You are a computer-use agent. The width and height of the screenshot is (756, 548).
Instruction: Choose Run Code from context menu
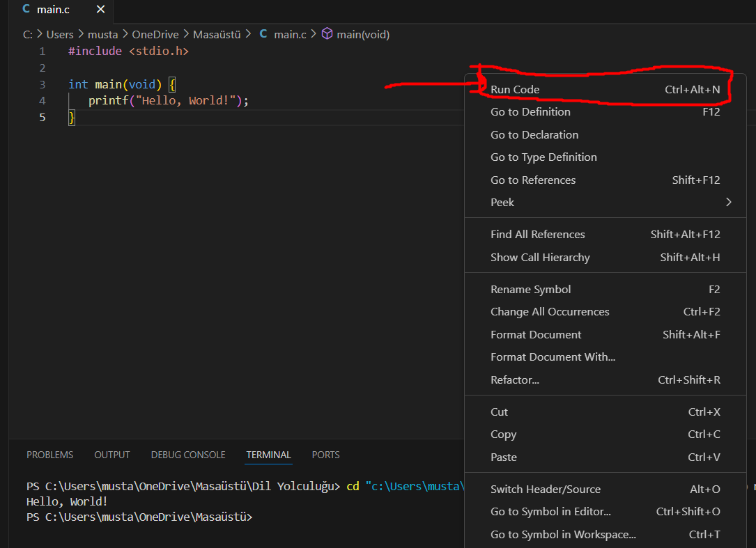click(605, 90)
